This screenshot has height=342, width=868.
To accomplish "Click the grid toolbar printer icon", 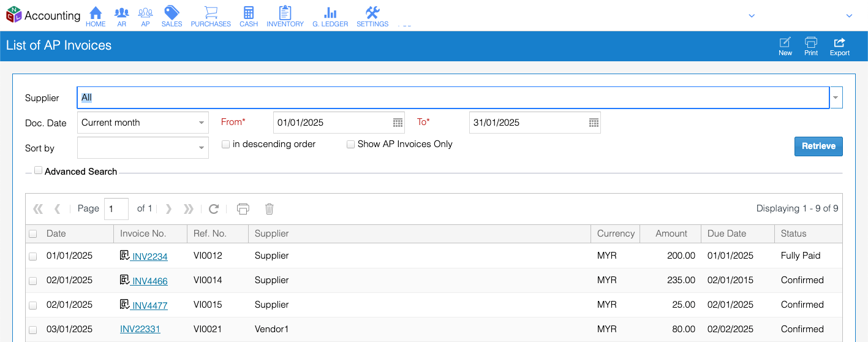I will pyautogui.click(x=243, y=209).
